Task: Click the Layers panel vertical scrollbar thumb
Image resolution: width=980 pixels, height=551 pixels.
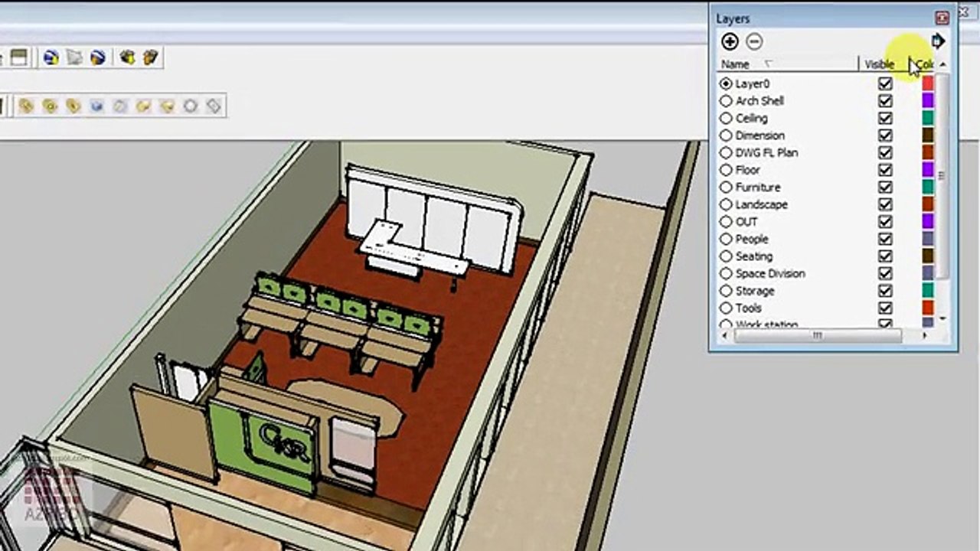Action: tap(943, 176)
